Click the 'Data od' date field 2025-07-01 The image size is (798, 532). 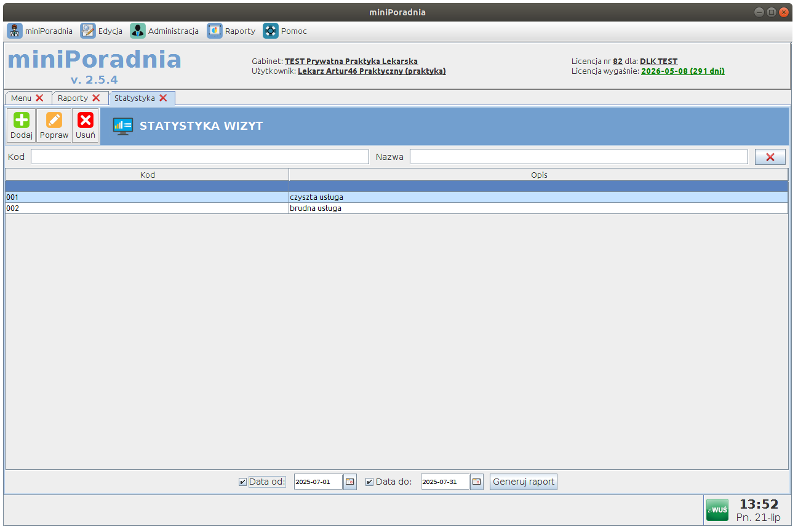318,482
